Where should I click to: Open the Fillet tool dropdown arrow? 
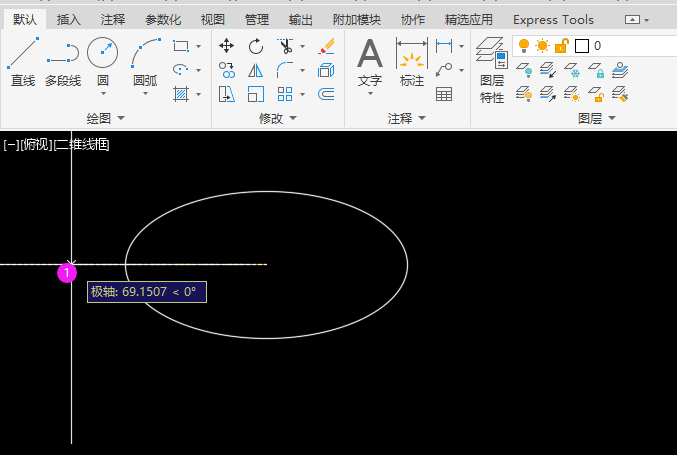click(x=302, y=70)
